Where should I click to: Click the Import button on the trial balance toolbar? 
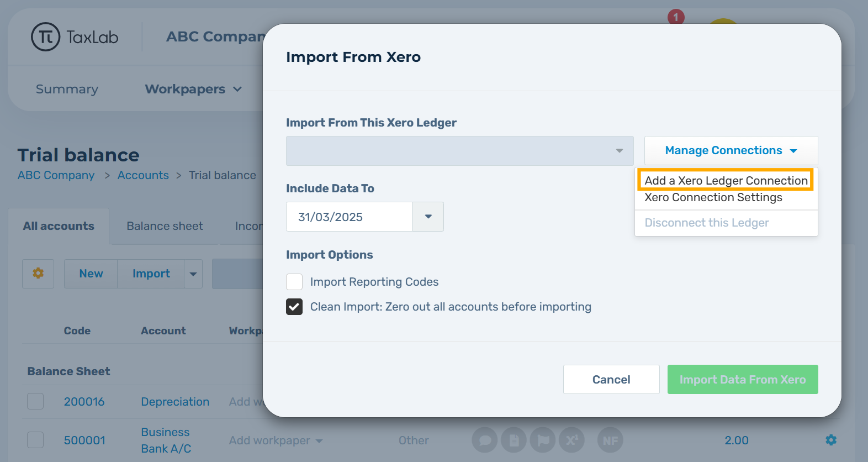pos(151,274)
